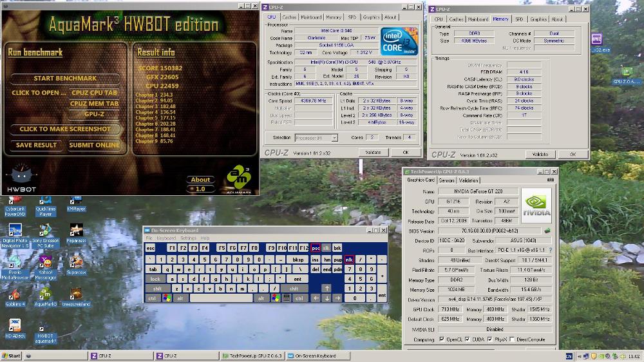Click the bksp key on On-Screen Keyboard
The image size is (644, 362).
[x=298, y=260]
